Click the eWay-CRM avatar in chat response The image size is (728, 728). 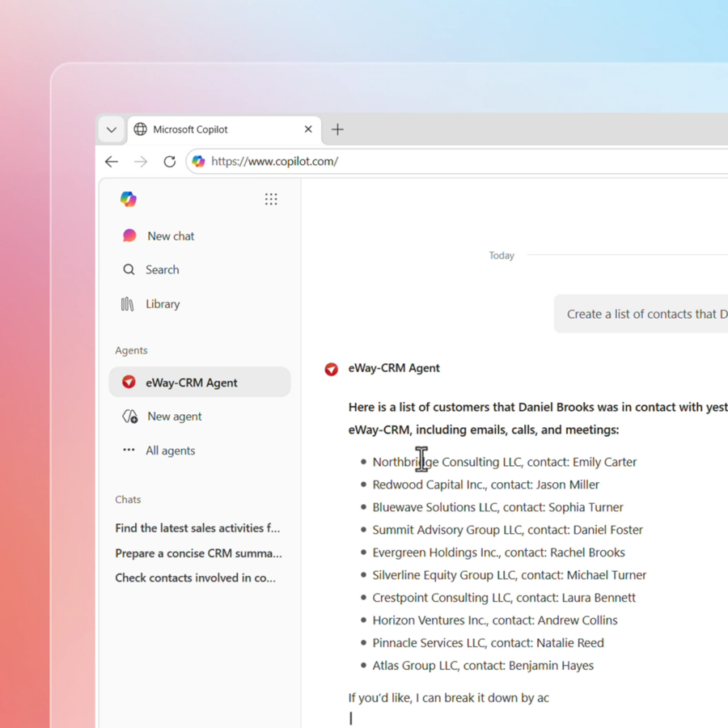[x=331, y=369]
